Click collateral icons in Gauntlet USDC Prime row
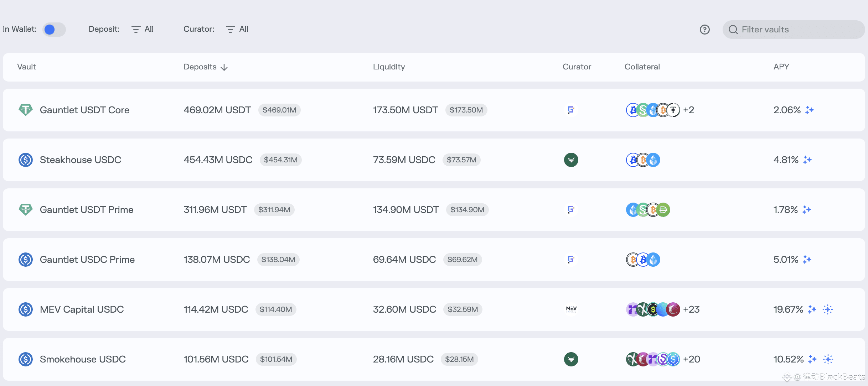The height and width of the screenshot is (386, 868). pyautogui.click(x=643, y=260)
